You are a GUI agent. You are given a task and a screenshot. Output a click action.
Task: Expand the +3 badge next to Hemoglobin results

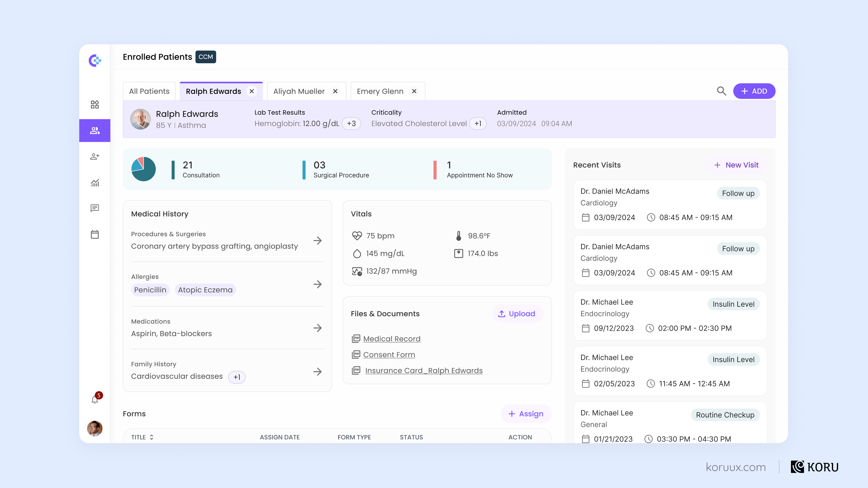pyautogui.click(x=351, y=123)
